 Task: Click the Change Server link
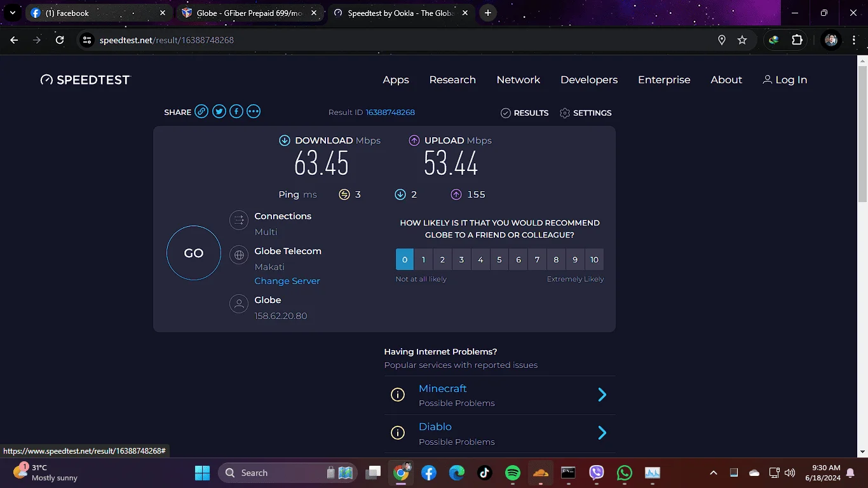pos(287,281)
